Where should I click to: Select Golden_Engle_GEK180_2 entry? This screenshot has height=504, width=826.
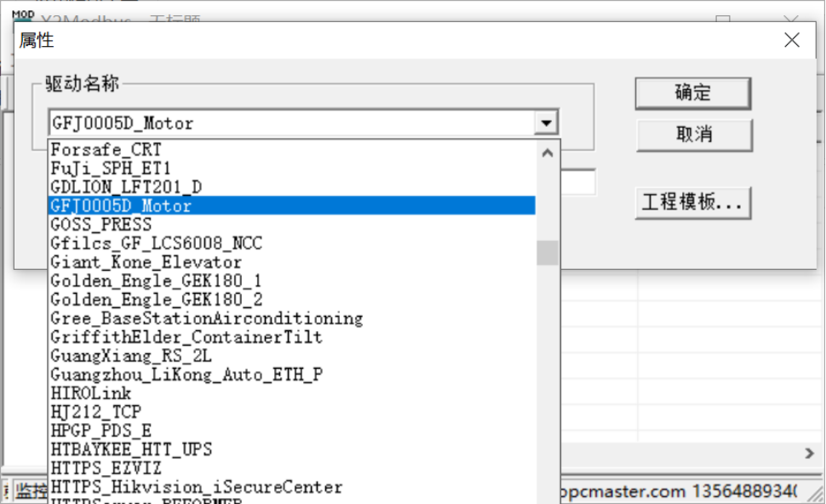292,300
